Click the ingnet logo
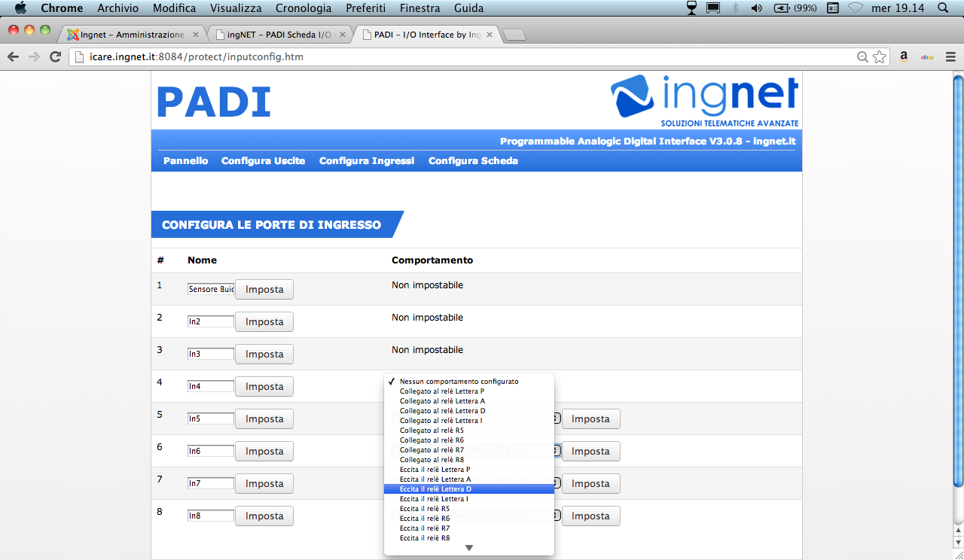The image size is (964, 560). pyautogui.click(x=705, y=101)
